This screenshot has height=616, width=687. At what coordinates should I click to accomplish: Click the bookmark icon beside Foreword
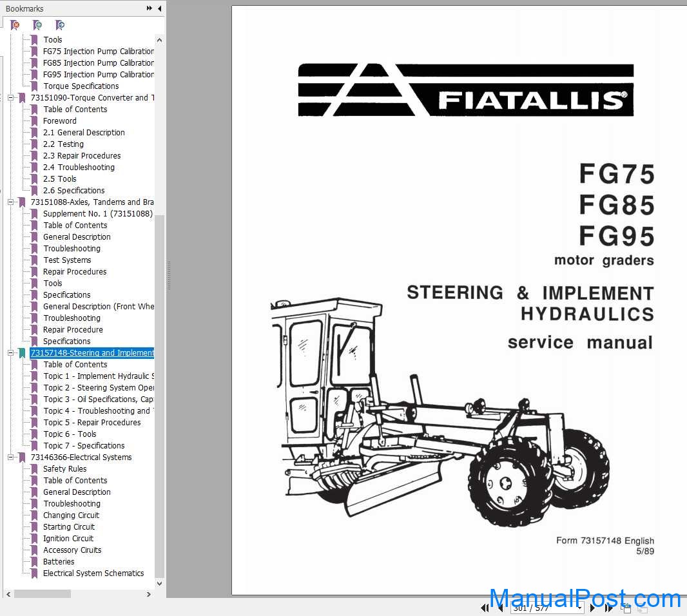34,121
